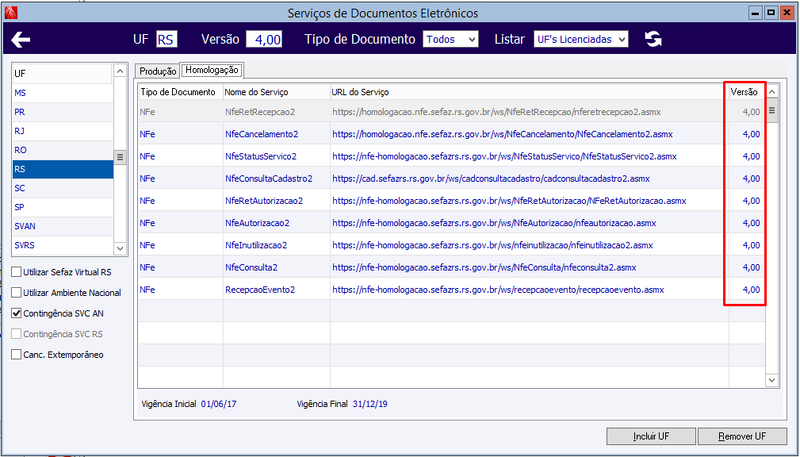Click Vigência Final date 31/12/19

click(370, 404)
